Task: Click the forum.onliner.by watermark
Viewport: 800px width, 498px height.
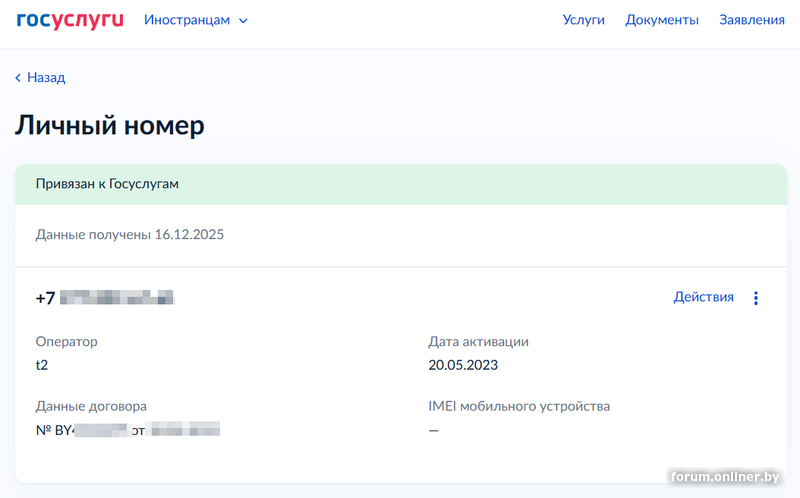Action: 725,477
